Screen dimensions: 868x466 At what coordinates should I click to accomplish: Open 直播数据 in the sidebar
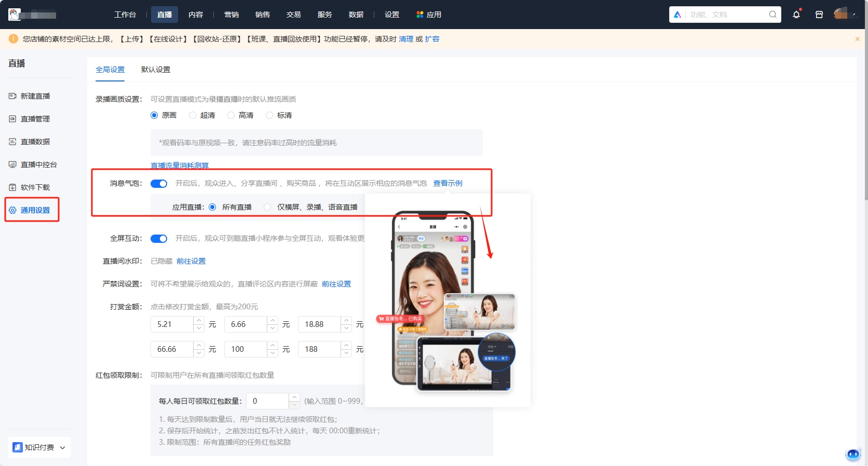(x=35, y=142)
